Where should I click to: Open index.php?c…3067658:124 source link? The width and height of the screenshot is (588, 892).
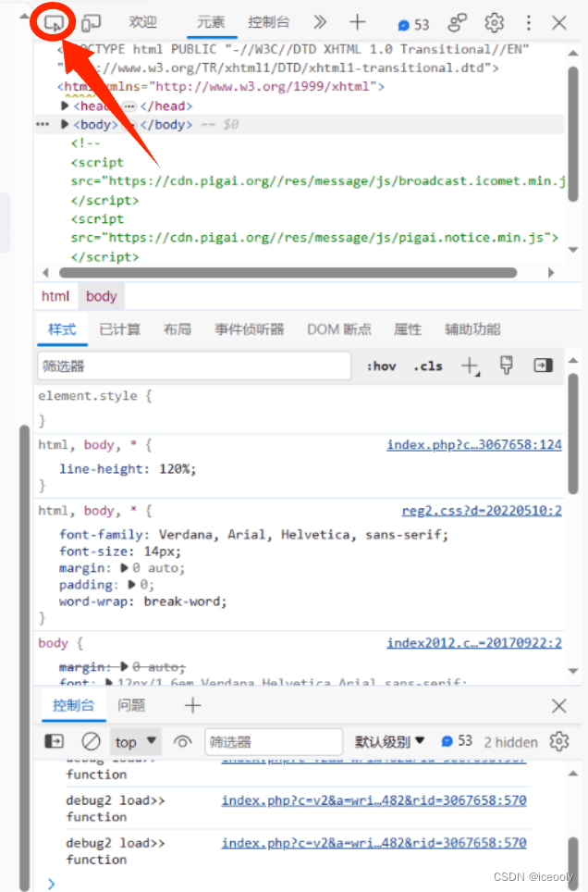tap(474, 445)
